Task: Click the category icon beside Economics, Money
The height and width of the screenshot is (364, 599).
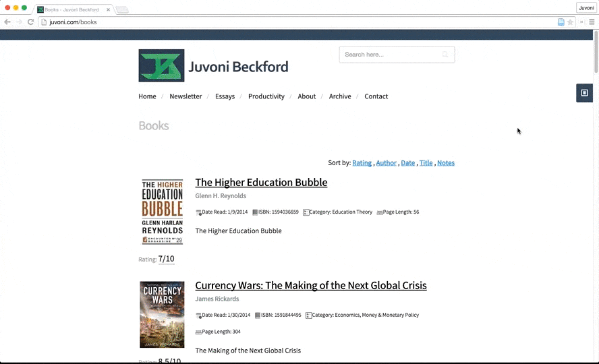Action: pos(308,315)
